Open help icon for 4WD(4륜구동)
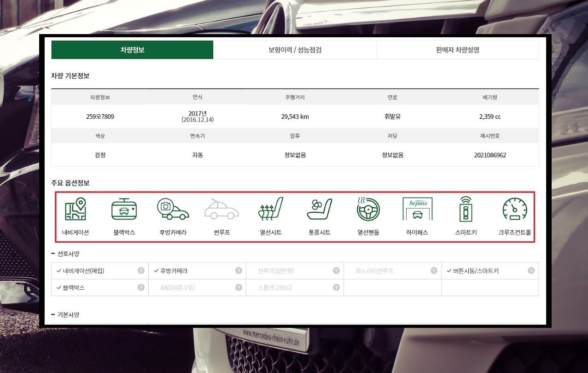Image resolution: width=588 pixels, height=373 pixels. [x=239, y=287]
